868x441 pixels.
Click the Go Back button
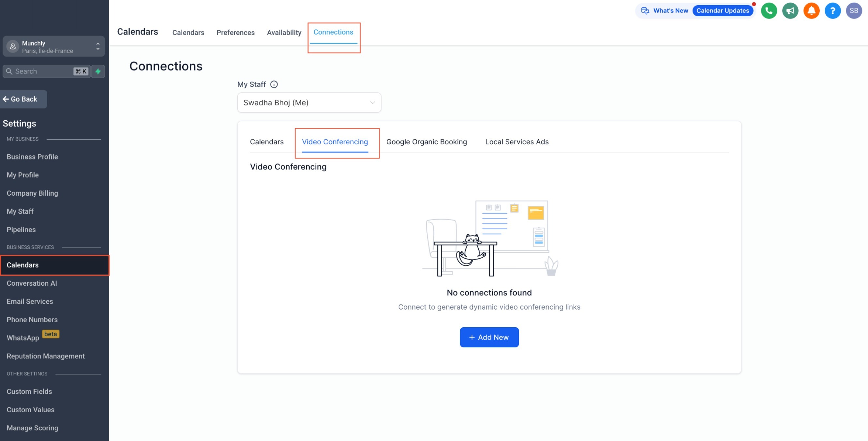pos(23,99)
